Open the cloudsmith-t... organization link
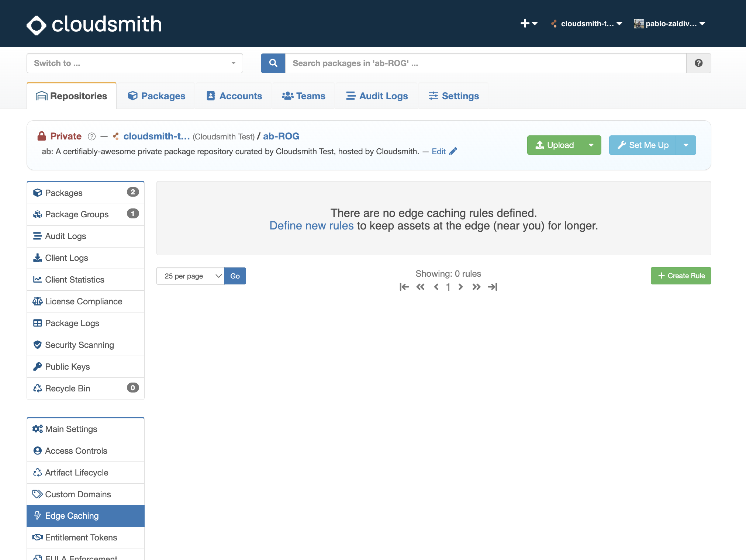The width and height of the screenshot is (746, 560). click(x=156, y=136)
